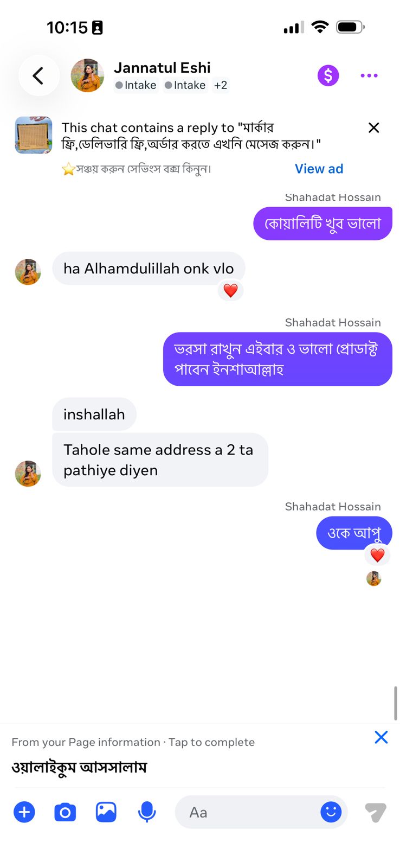Open the photo gallery icon
The height and width of the screenshot is (868, 400).
[106, 812]
